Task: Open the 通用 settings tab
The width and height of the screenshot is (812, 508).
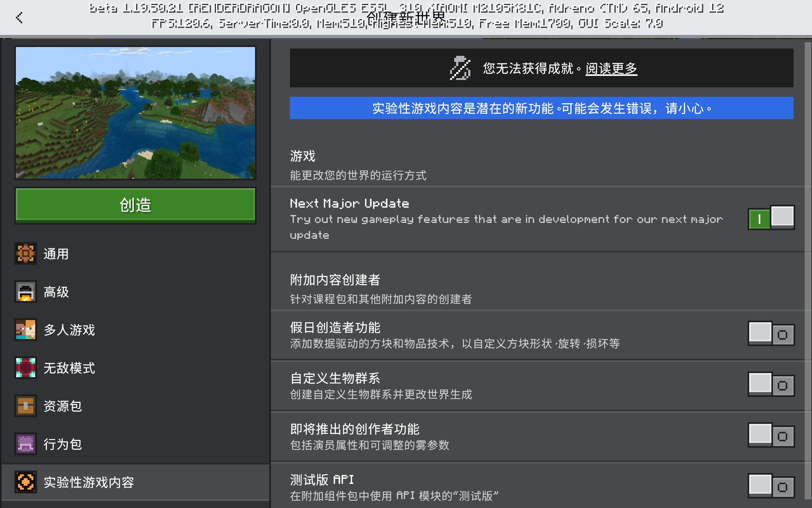Action: point(135,254)
